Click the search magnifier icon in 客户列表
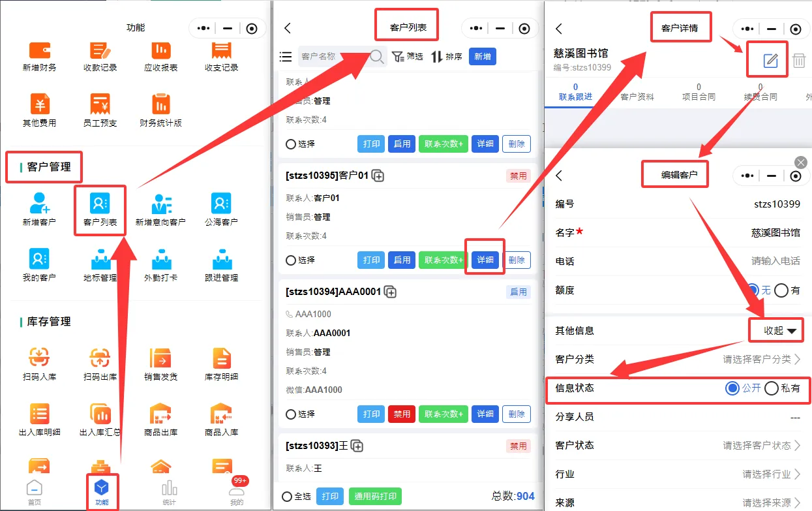 pos(377,57)
